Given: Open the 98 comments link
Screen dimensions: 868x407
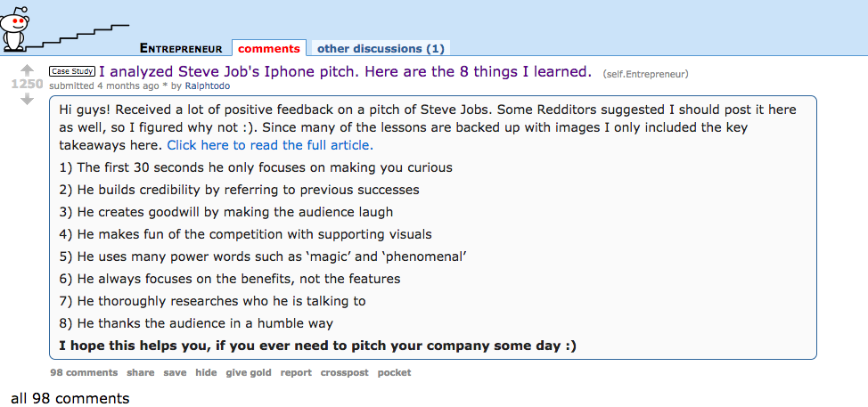Looking at the screenshot, I should [x=84, y=372].
